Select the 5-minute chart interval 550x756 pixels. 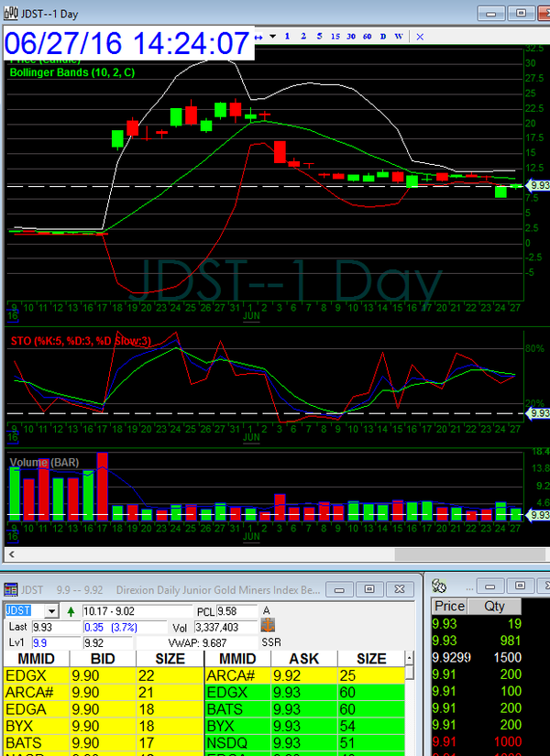318,37
